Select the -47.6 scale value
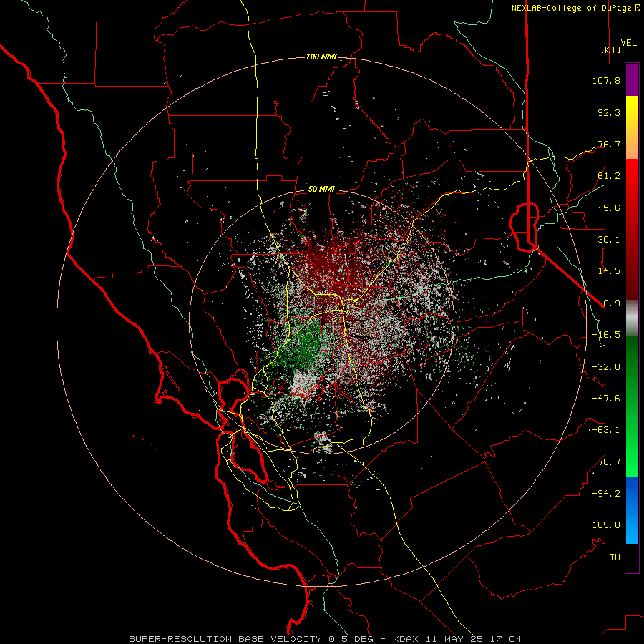Screen dimensions: 644x644 606,399
